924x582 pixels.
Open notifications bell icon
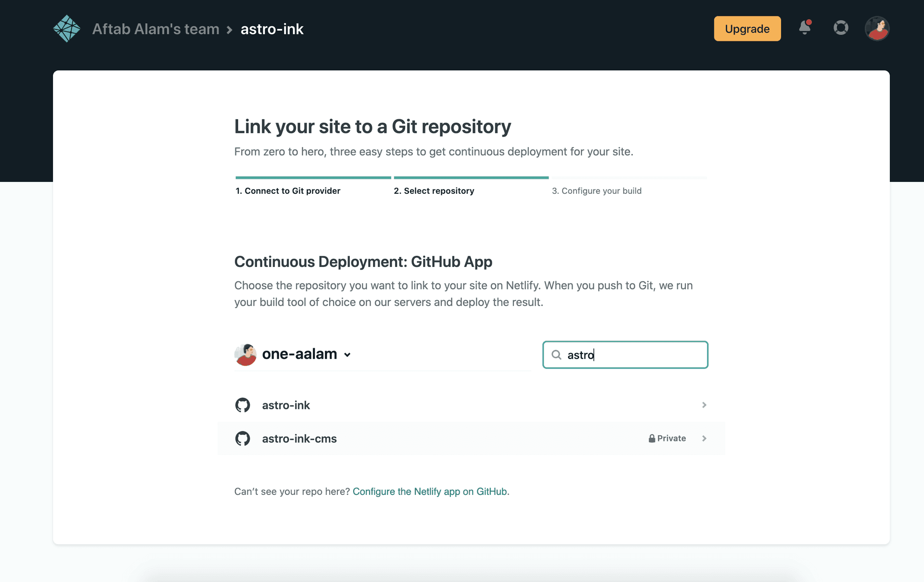click(805, 27)
